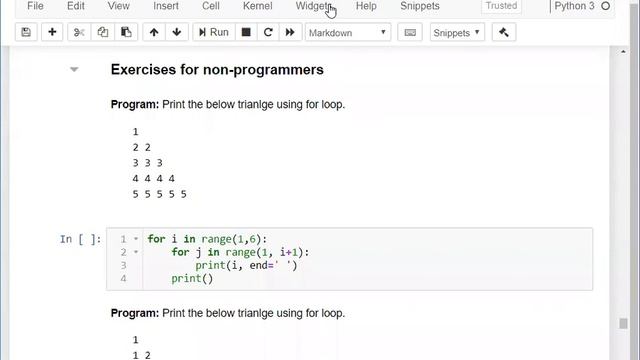Open the Help menu
This screenshot has height=360, width=640.
366,6
